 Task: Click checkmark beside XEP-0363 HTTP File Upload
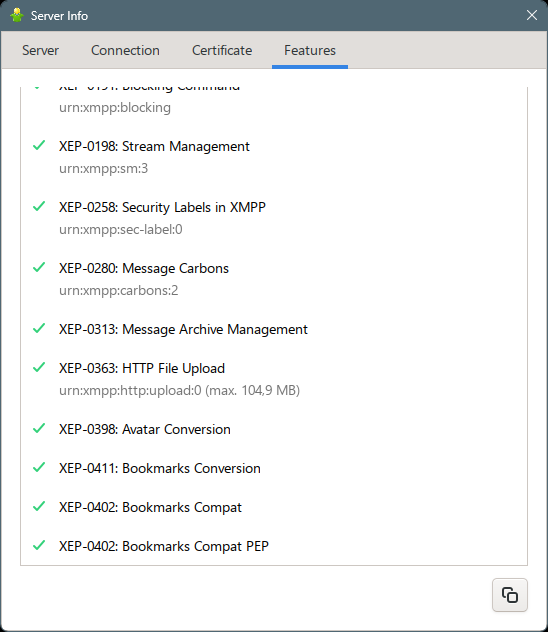[39, 367]
